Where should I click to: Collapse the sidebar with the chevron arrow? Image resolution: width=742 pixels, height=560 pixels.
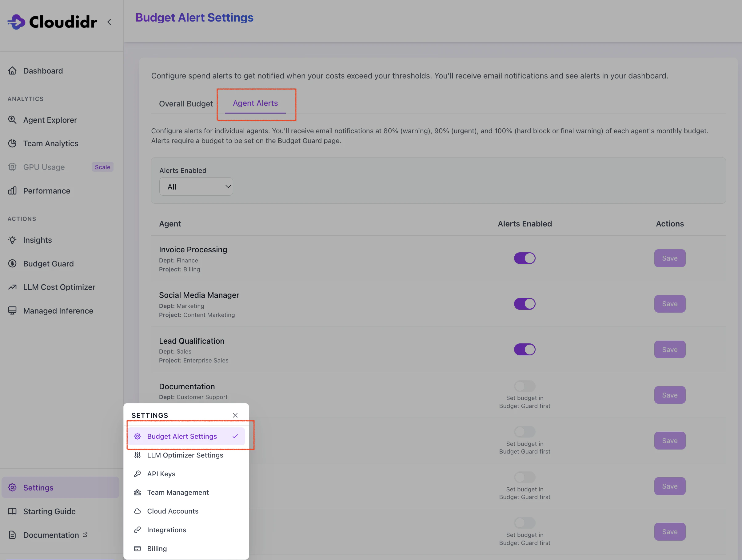[109, 22]
